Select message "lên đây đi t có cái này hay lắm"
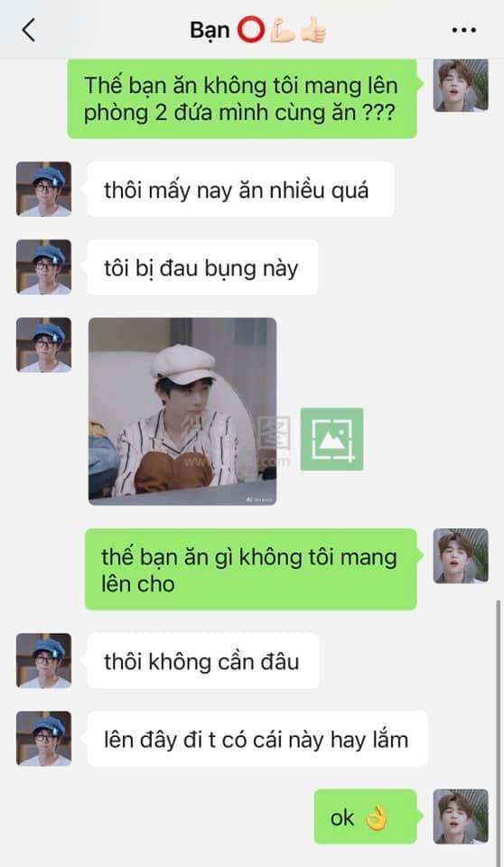Screen dimensions: 504x867 [x=257, y=739]
